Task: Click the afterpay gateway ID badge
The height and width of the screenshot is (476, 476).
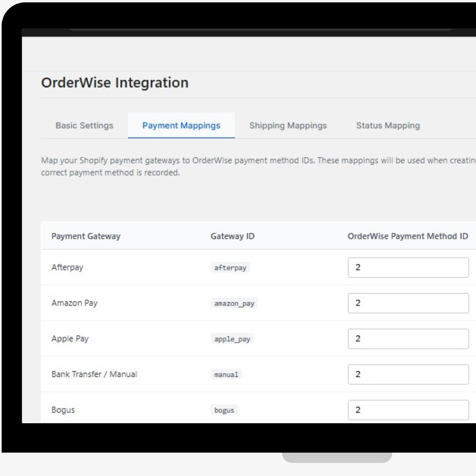Action: (x=230, y=268)
